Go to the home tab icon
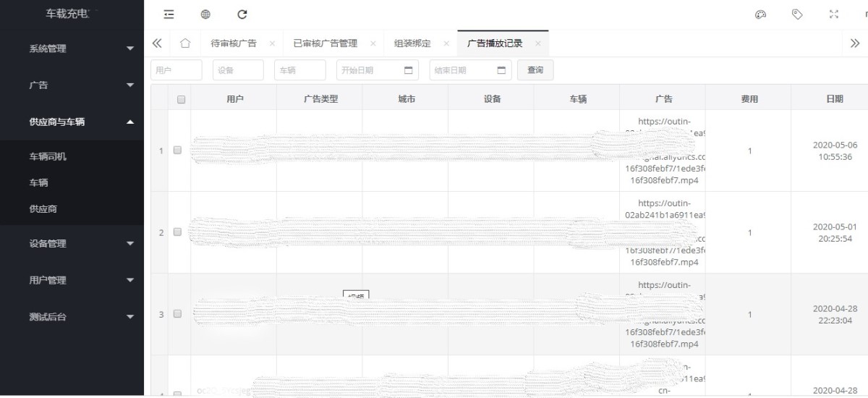868x398 pixels. coord(184,43)
